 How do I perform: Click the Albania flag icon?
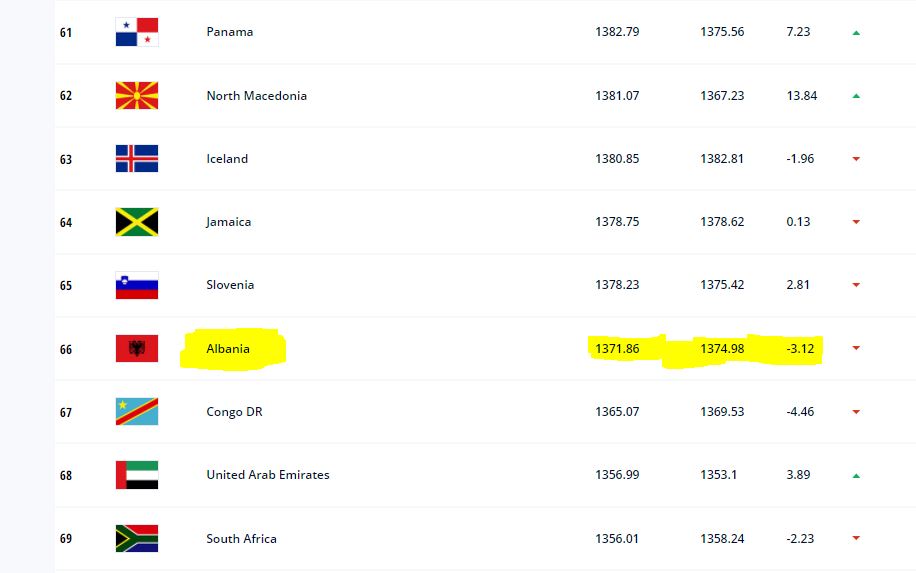click(x=137, y=348)
